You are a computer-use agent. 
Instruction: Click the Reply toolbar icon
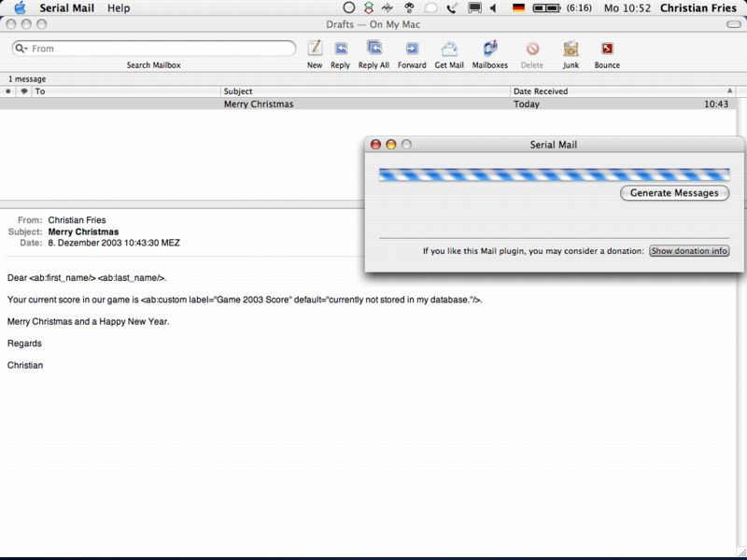tap(340, 49)
